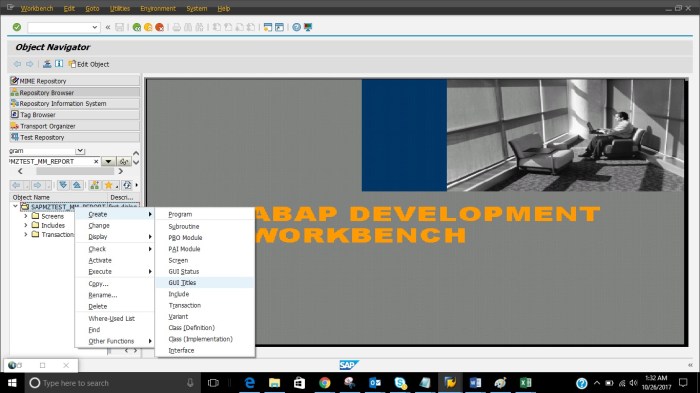Viewport: 700px width, 393px height.
Task: Select the Includes folder in tree
Action: click(53, 226)
